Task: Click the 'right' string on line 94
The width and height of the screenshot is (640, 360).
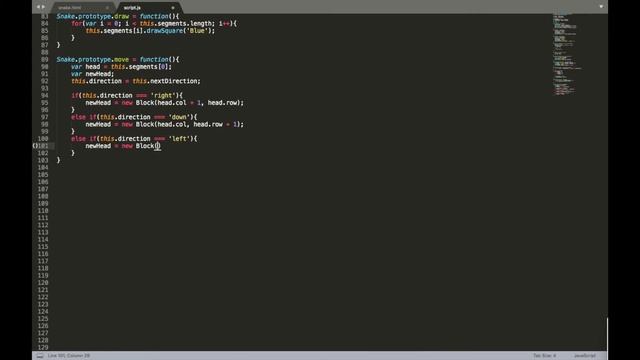Action: pos(163,96)
